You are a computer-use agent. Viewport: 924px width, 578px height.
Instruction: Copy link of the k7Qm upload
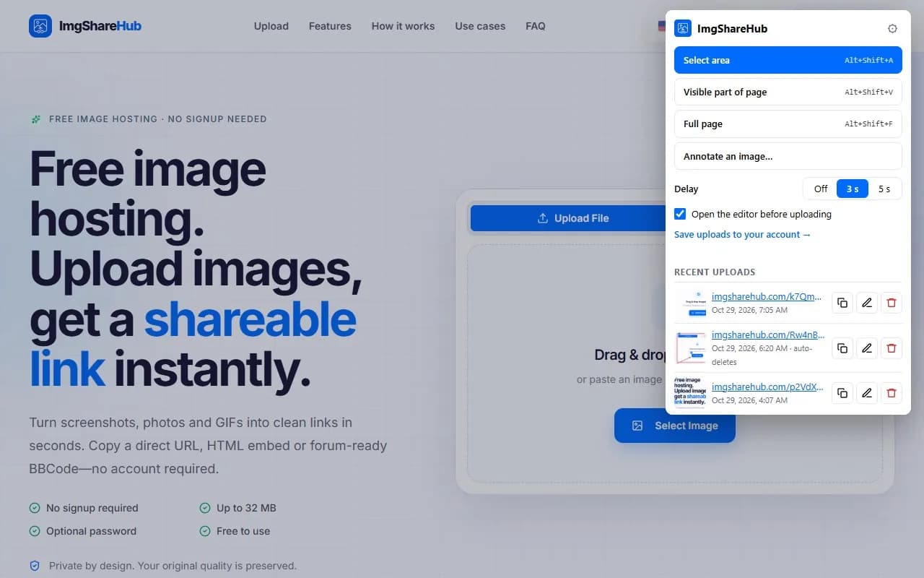pos(842,303)
